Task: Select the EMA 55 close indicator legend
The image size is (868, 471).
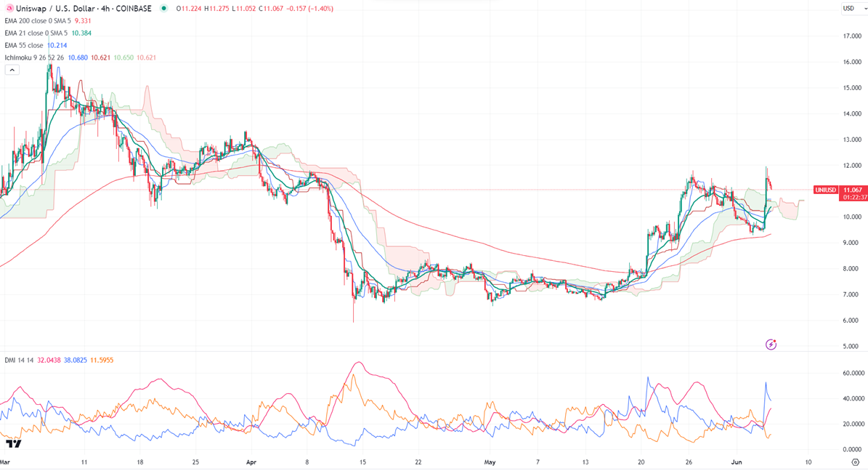Action: pyautogui.click(x=24, y=45)
